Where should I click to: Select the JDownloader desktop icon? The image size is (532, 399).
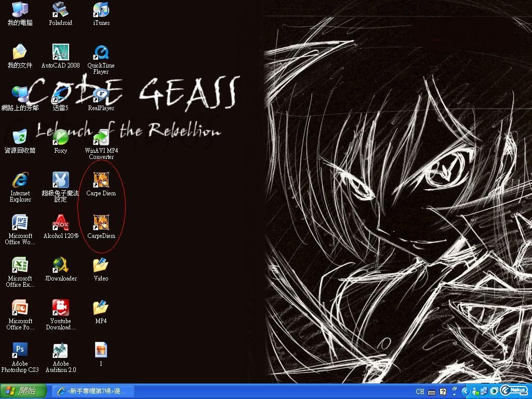pos(60,265)
